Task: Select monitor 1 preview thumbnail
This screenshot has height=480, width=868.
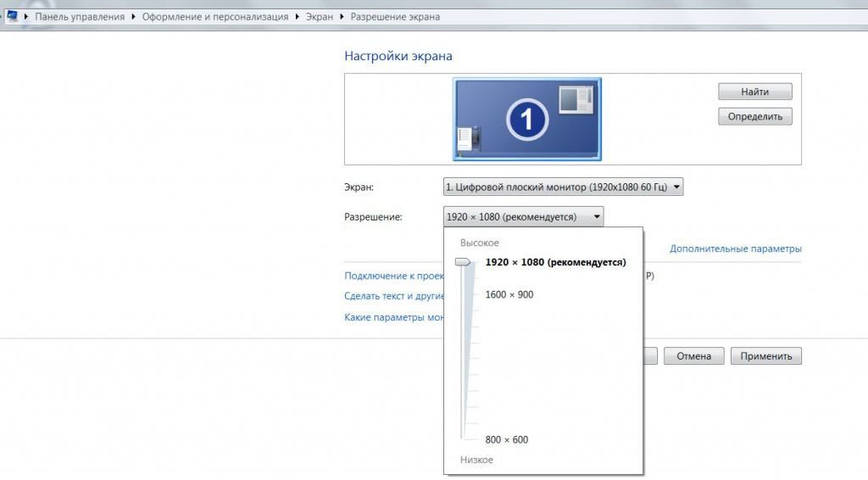Action: (x=527, y=119)
